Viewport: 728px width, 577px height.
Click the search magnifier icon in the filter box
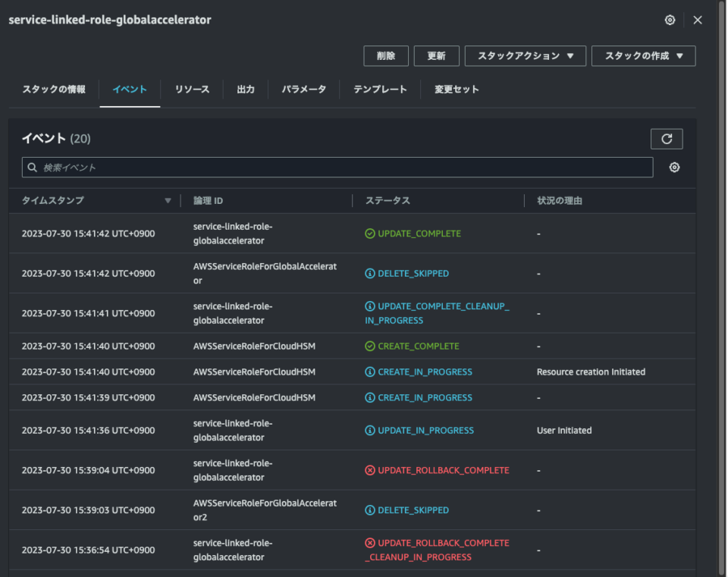click(32, 167)
